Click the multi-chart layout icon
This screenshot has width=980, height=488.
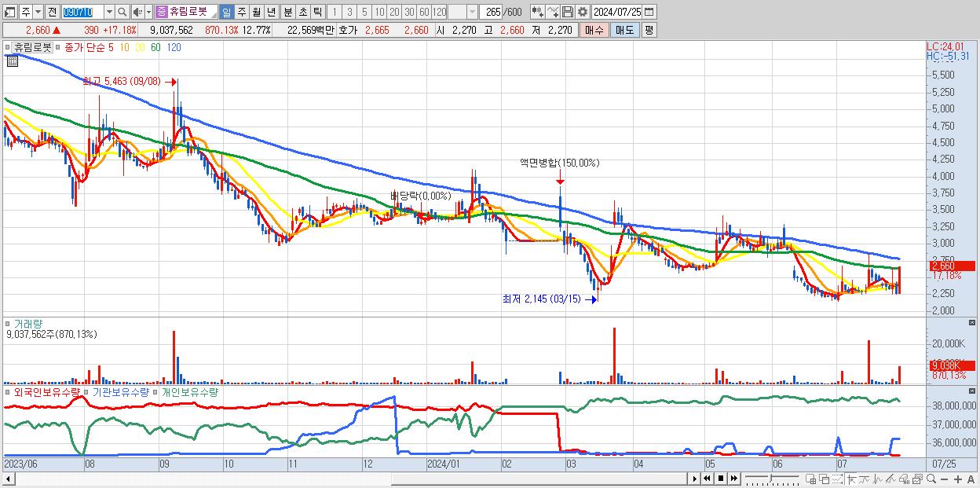pyautogui.click(x=810, y=479)
